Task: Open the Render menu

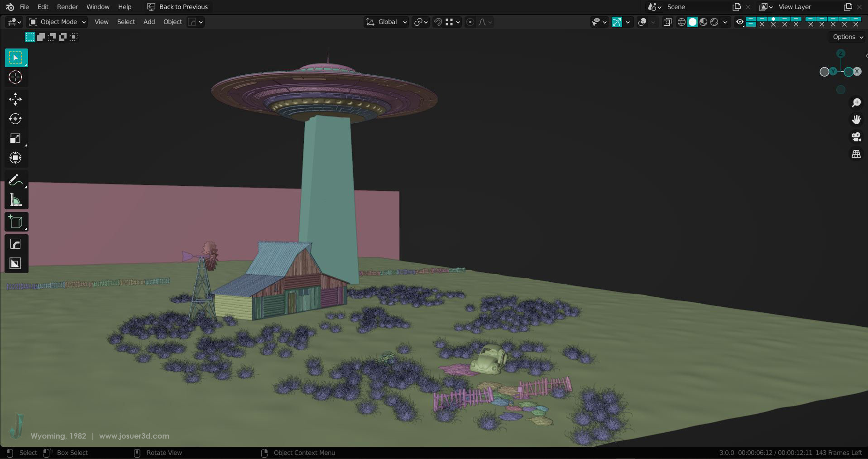Action: coord(67,7)
